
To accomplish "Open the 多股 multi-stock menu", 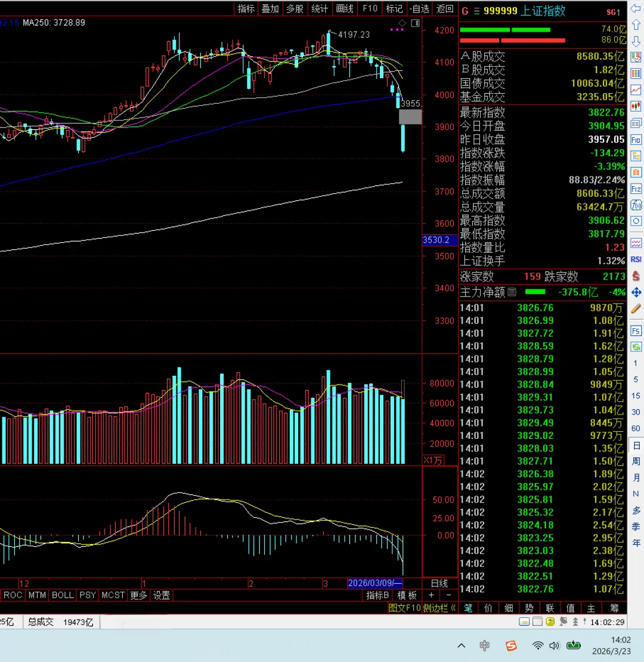I will pos(295,9).
